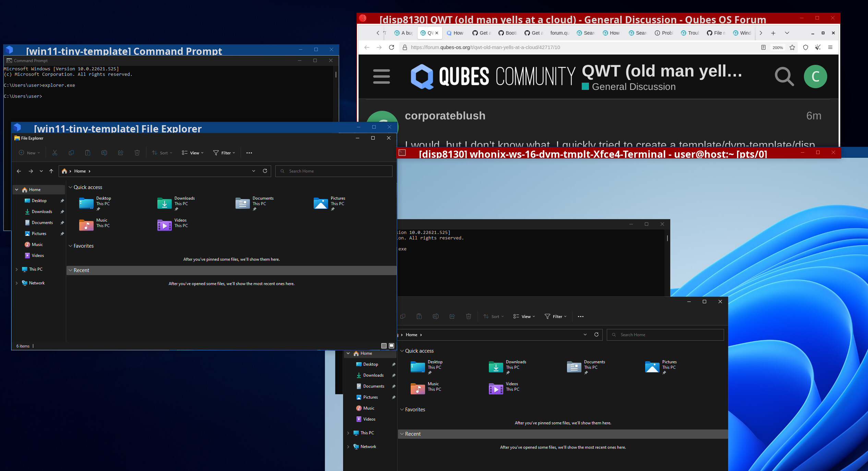
Task: Switch to the "Wind" browser tab
Action: click(x=743, y=33)
